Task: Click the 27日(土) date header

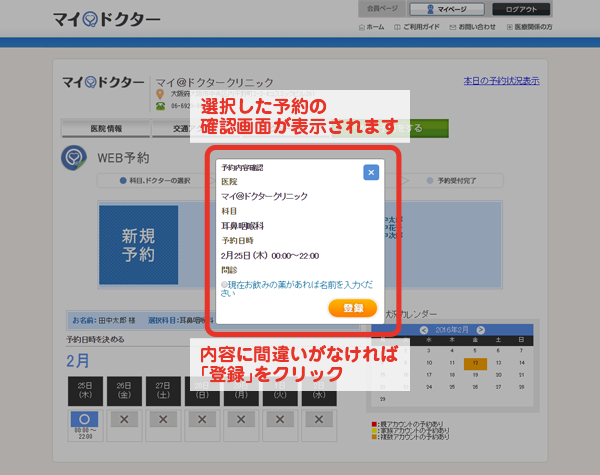Action: [x=163, y=391]
